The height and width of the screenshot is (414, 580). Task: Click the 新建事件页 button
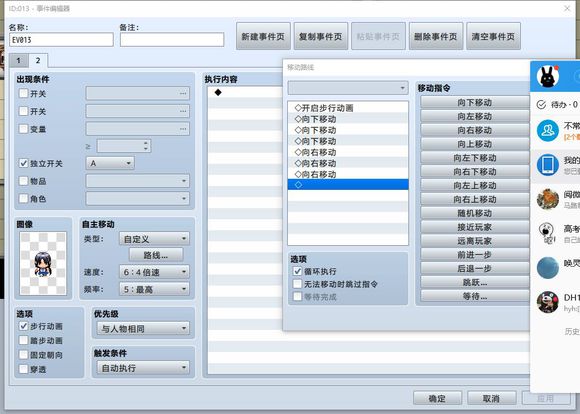[x=263, y=36]
